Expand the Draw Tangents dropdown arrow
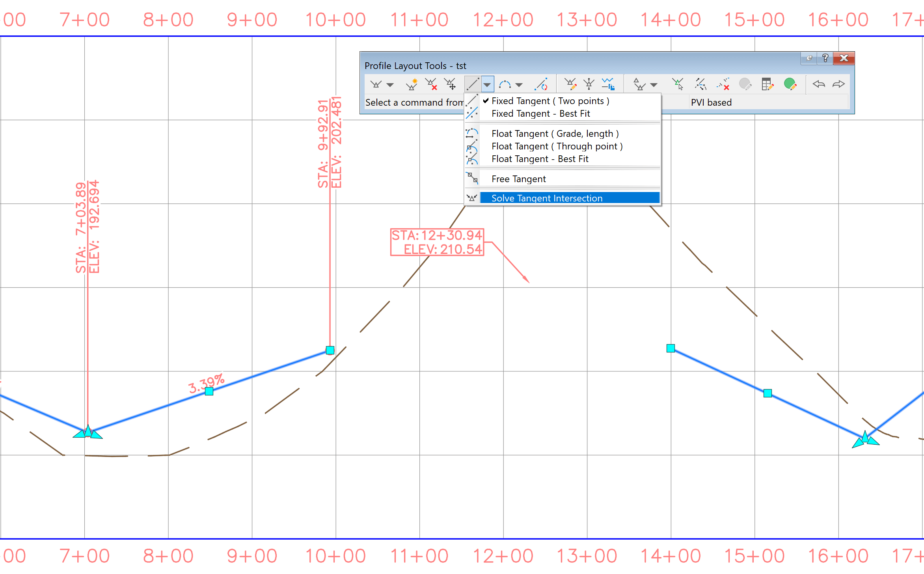 (x=390, y=85)
